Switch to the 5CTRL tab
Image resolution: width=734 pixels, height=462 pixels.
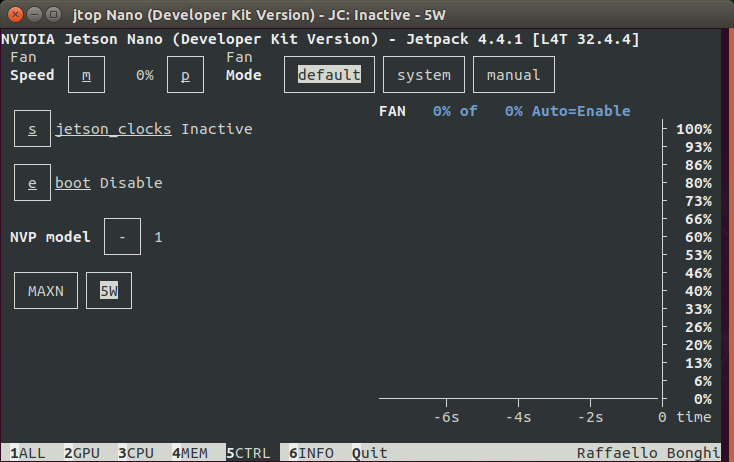pos(248,453)
